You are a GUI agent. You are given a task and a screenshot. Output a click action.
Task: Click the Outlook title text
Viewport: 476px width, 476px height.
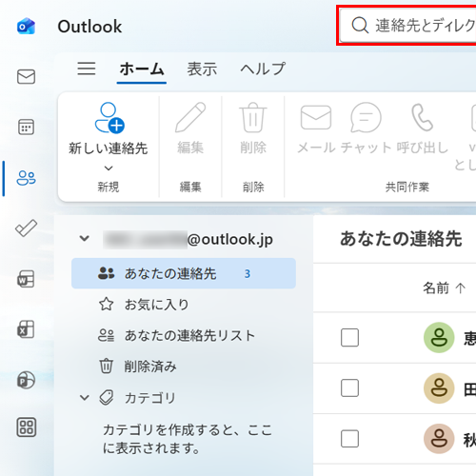[x=89, y=27]
